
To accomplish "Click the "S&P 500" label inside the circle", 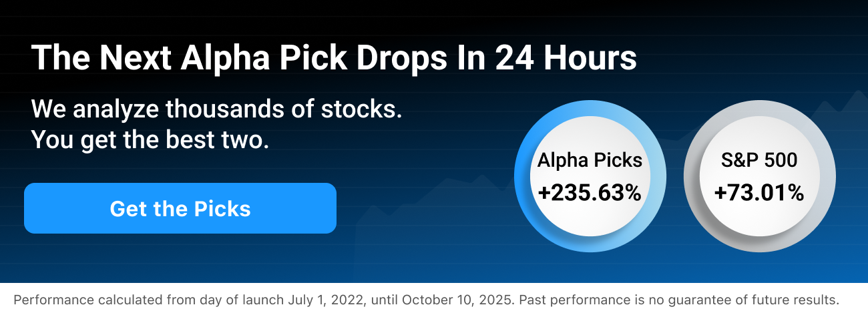I will (x=759, y=160).
